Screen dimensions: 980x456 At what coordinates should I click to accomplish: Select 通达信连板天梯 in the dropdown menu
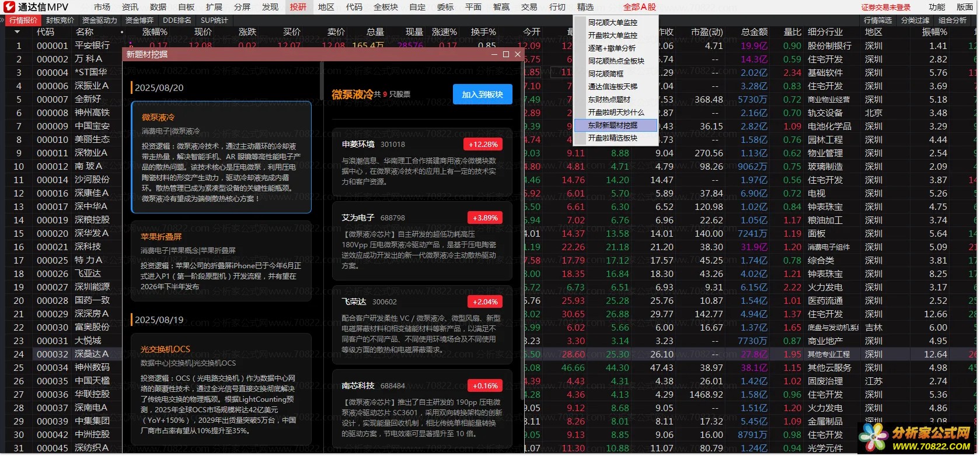click(616, 86)
